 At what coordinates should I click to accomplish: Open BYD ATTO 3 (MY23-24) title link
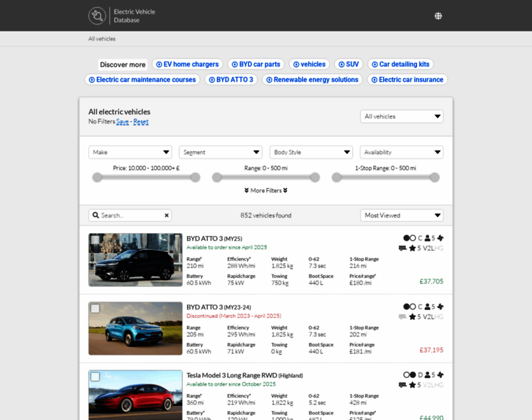tap(219, 307)
